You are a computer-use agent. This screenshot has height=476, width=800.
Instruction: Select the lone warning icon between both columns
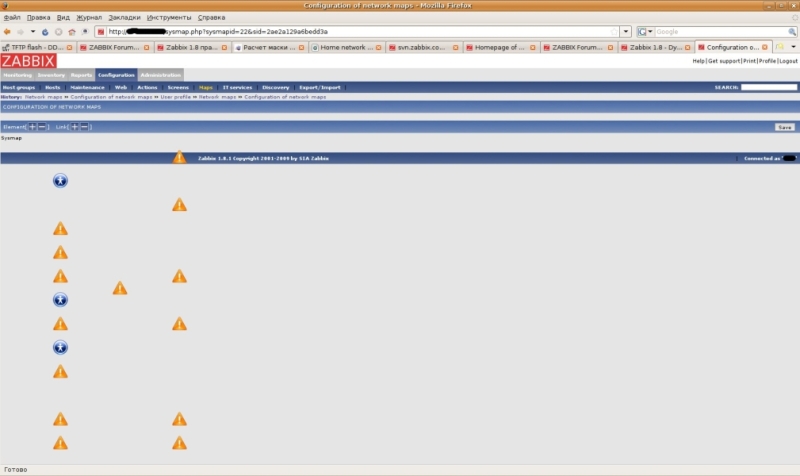click(120, 288)
